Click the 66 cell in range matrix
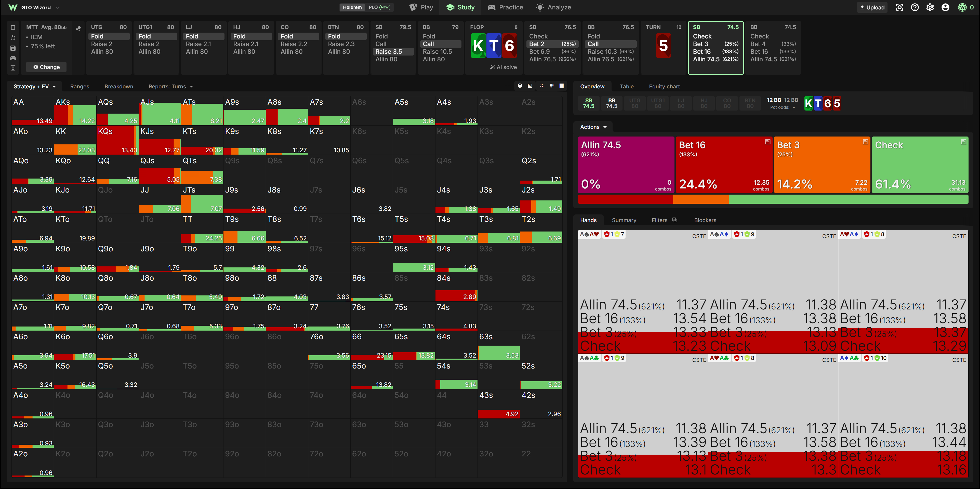Screen dimensions: 980x489 [371, 346]
